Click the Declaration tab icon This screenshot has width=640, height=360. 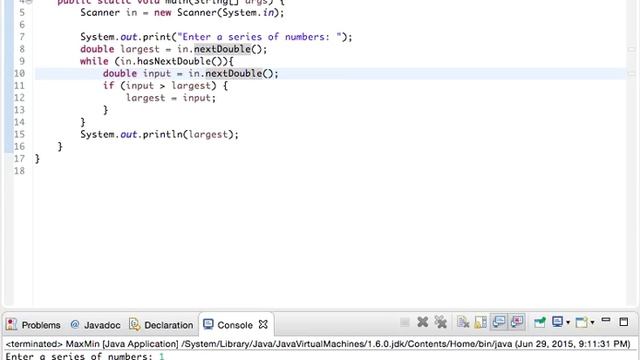click(x=135, y=324)
